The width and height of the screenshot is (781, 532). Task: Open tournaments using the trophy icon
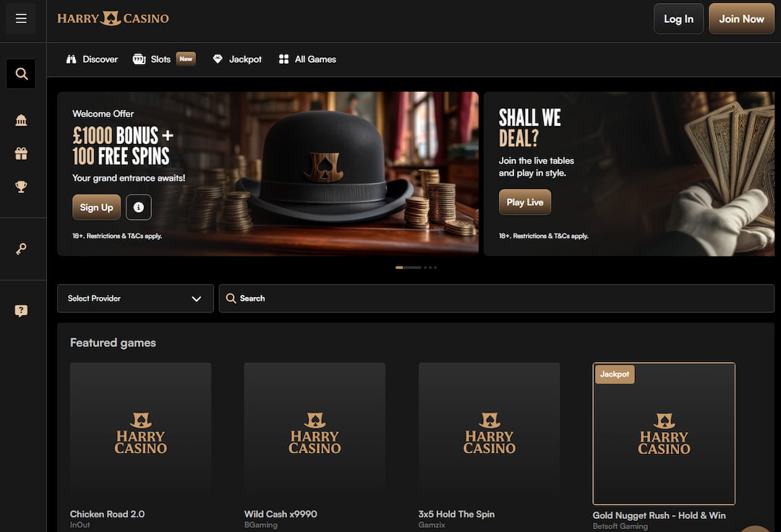point(21,186)
